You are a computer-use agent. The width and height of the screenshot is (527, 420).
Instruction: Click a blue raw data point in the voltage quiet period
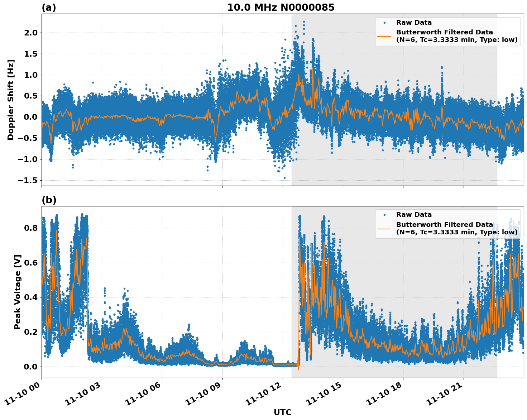coord(279,364)
